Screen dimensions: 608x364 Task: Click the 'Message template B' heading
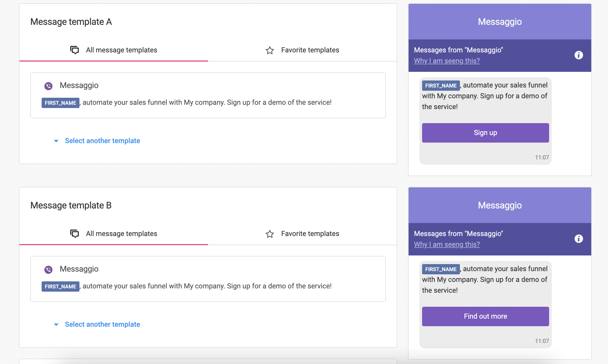pos(71,205)
